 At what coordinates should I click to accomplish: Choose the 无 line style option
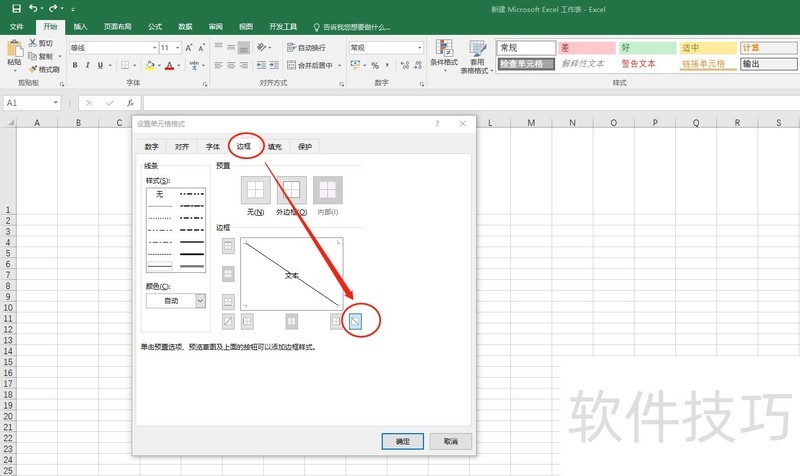(160, 194)
